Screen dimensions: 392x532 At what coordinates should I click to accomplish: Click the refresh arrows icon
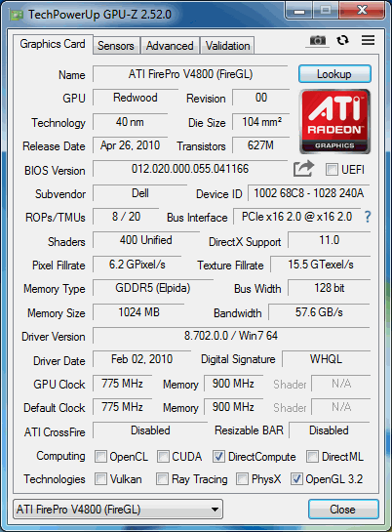(342, 40)
